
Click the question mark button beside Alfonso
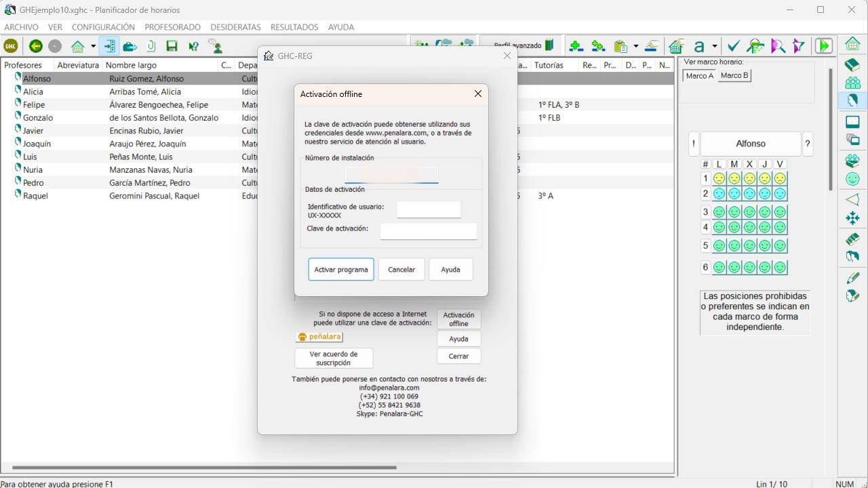(x=808, y=144)
